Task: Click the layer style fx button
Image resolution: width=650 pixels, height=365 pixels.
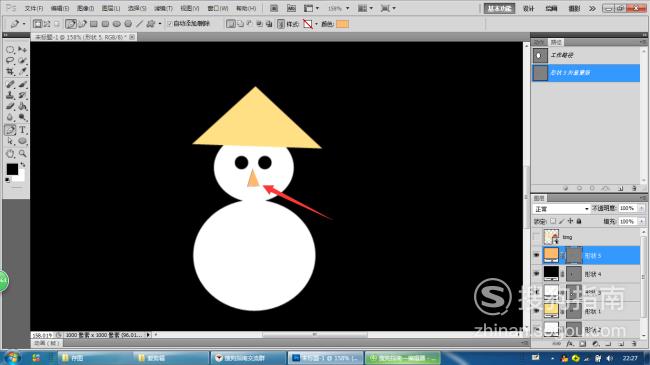Action: click(x=570, y=343)
